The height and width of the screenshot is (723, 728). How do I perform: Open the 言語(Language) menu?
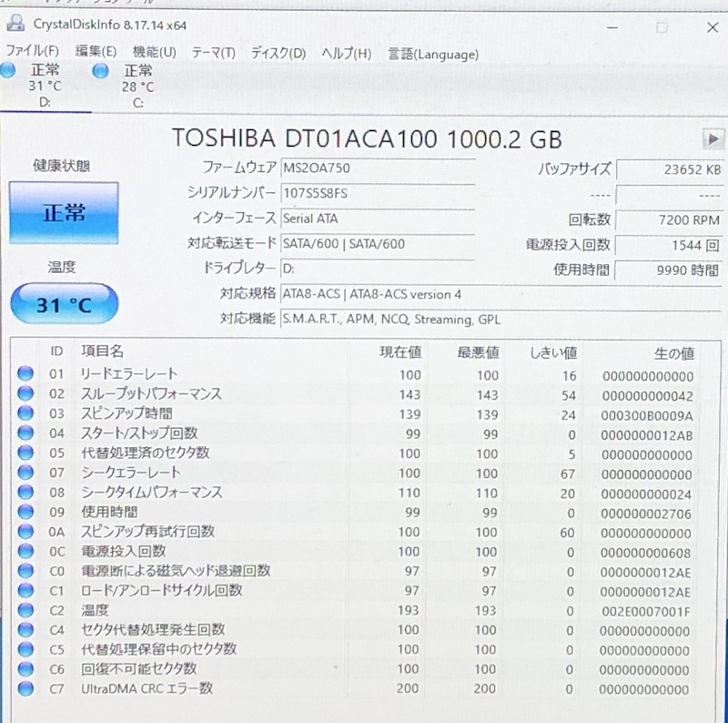434,55
